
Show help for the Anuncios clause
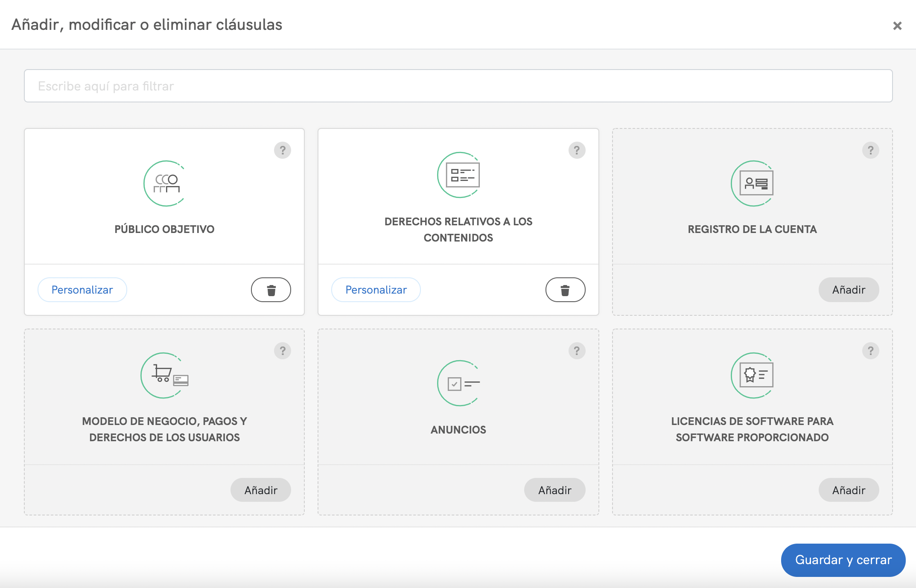coord(577,351)
